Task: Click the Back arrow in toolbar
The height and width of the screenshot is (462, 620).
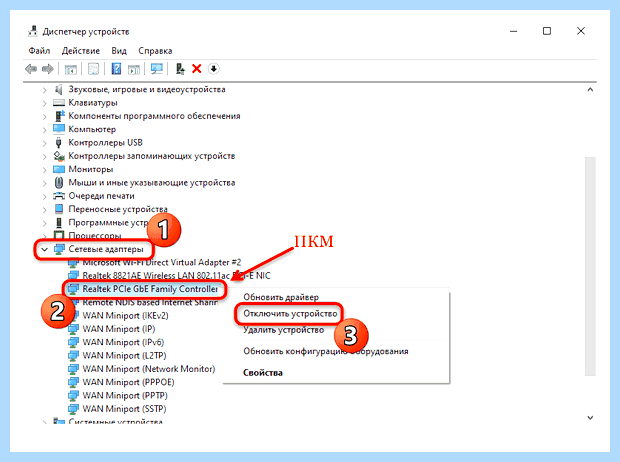Action: click(30, 69)
